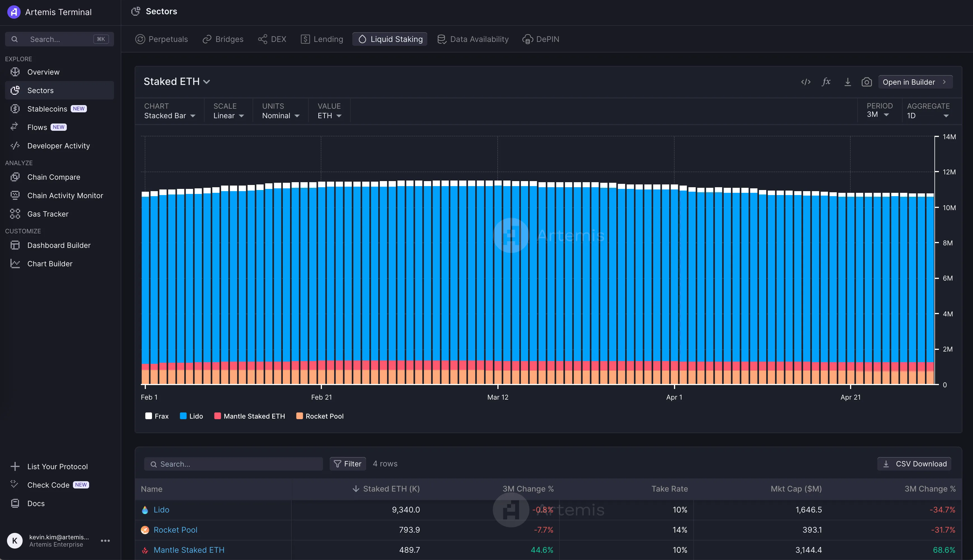
Task: Click the Lido droplet logo in table
Action: (x=145, y=510)
